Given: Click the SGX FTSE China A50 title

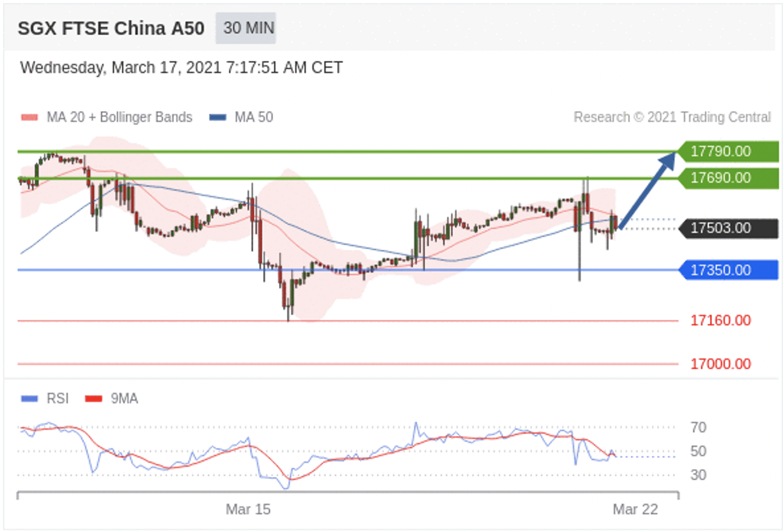Looking at the screenshot, I should coord(111,29).
